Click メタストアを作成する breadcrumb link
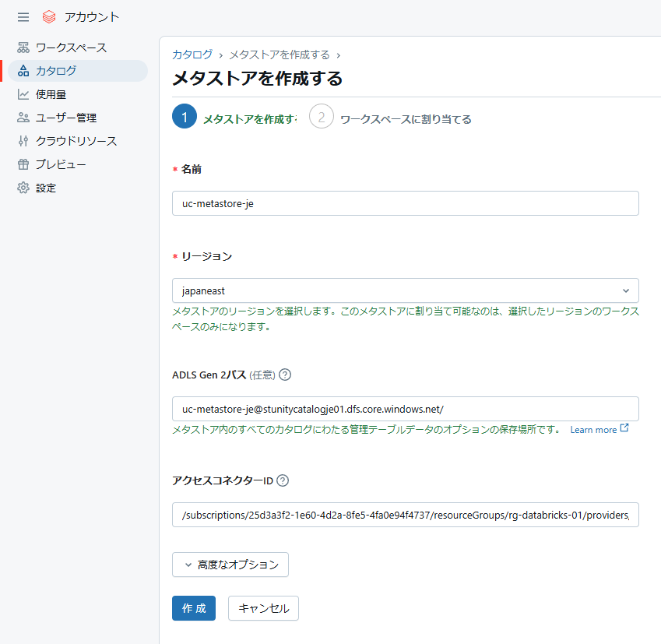Screen dimensions: 661x644 pos(280,55)
